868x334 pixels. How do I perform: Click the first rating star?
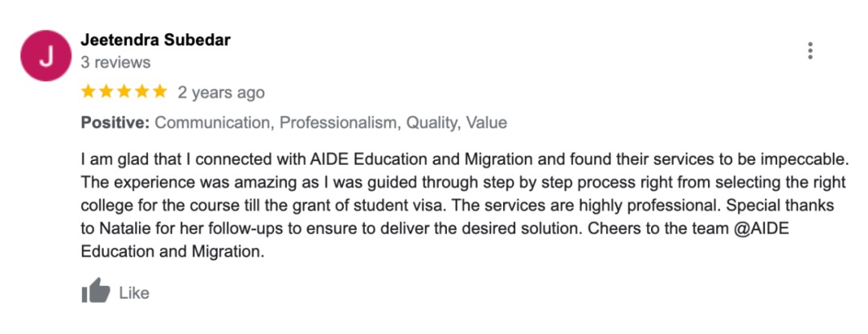pos(88,93)
